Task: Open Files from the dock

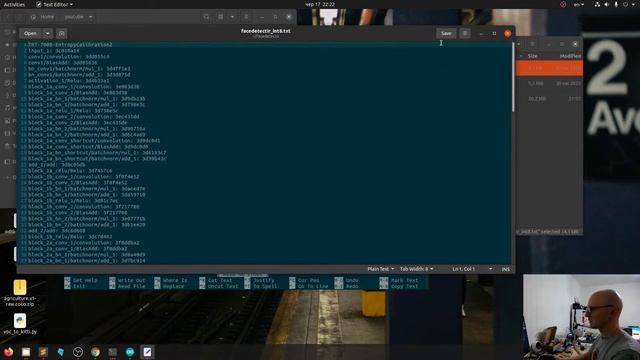Action: 26,352
